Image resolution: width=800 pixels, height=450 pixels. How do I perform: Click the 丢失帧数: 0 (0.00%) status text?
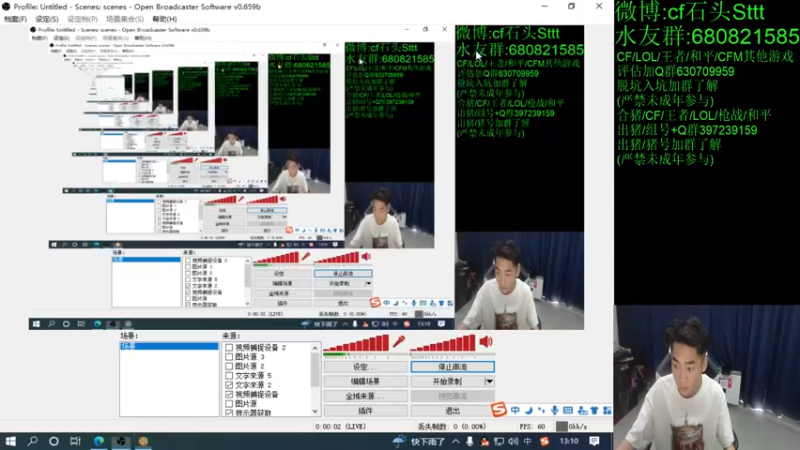click(452, 427)
